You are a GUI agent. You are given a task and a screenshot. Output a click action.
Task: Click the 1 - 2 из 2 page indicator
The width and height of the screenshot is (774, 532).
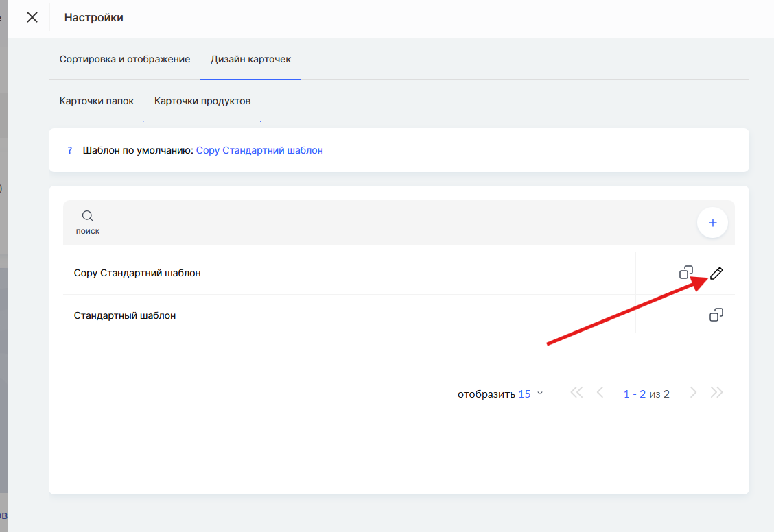pos(646,394)
